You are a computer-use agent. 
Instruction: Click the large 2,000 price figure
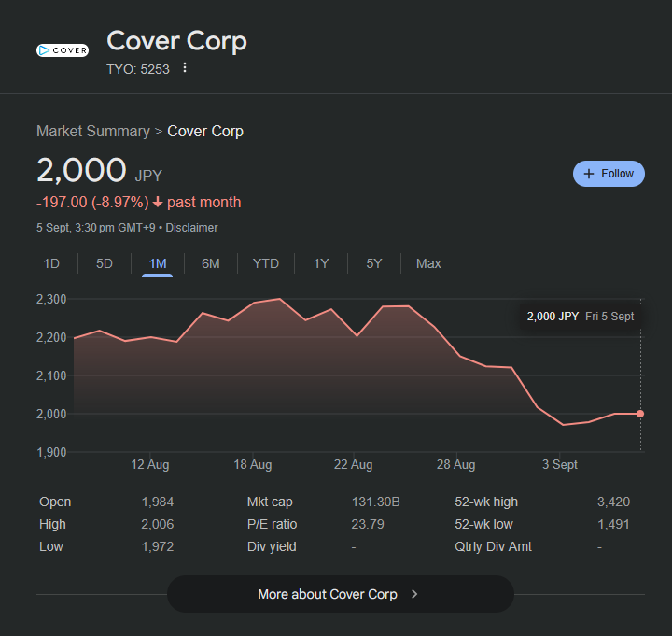point(81,170)
